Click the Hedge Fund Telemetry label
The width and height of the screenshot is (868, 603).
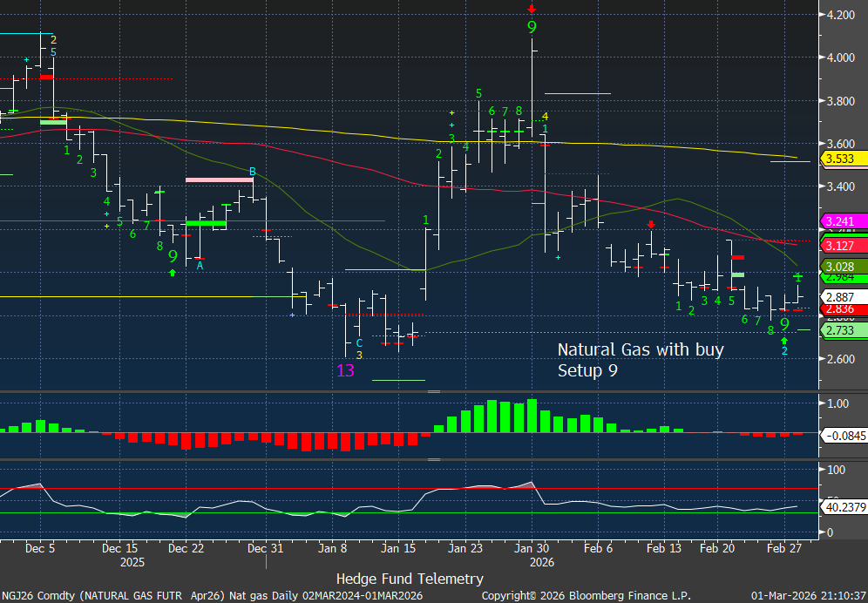point(410,579)
